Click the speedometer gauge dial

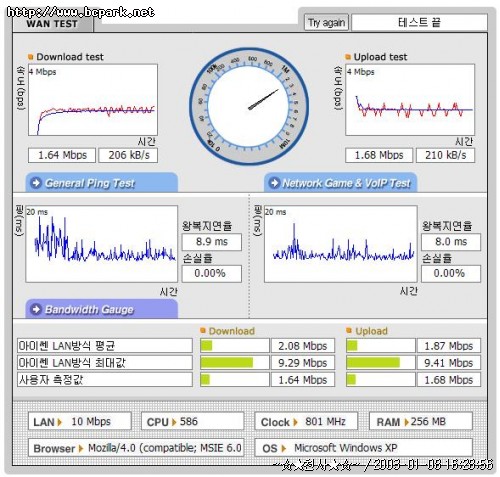tap(249, 106)
